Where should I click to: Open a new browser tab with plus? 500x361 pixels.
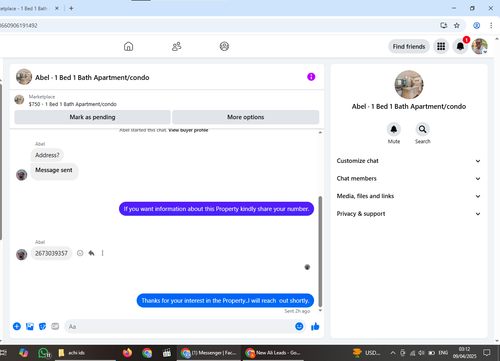click(71, 8)
